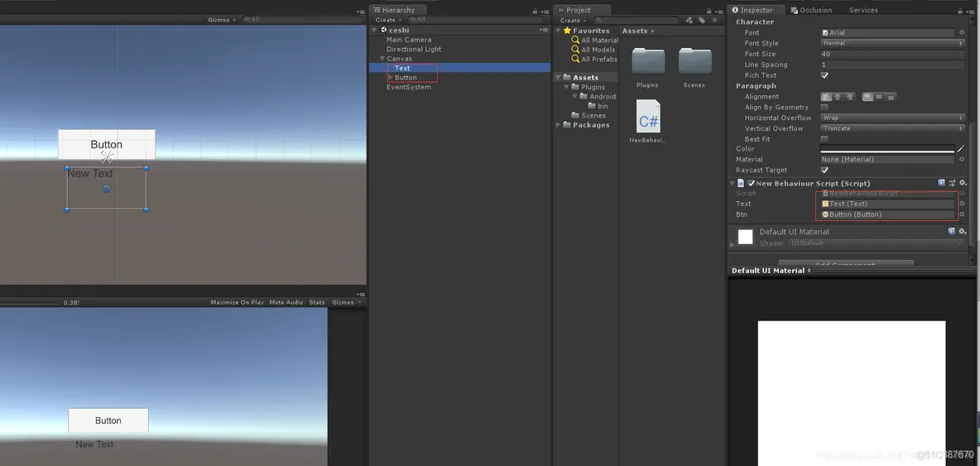Switch to the Services tab
This screenshot has height=466, width=980.
(x=863, y=10)
